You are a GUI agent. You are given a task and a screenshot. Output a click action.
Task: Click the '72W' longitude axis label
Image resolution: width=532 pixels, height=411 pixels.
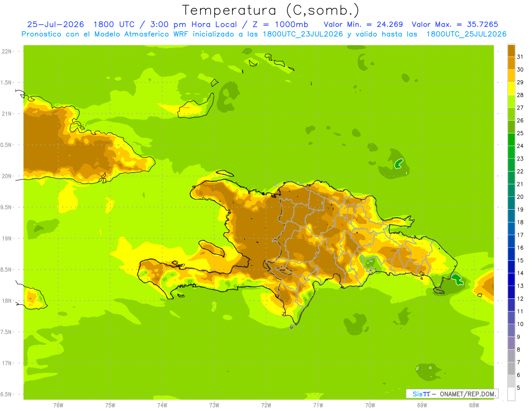266,405
